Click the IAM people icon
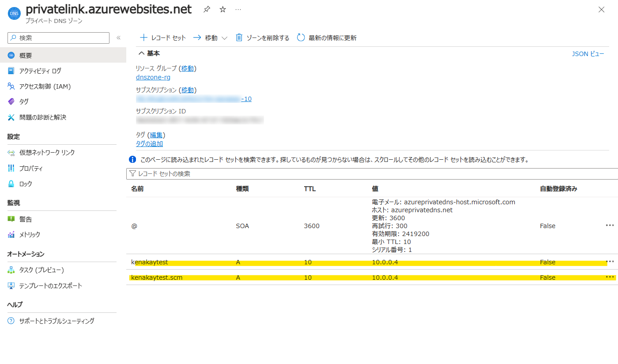 click(11, 86)
